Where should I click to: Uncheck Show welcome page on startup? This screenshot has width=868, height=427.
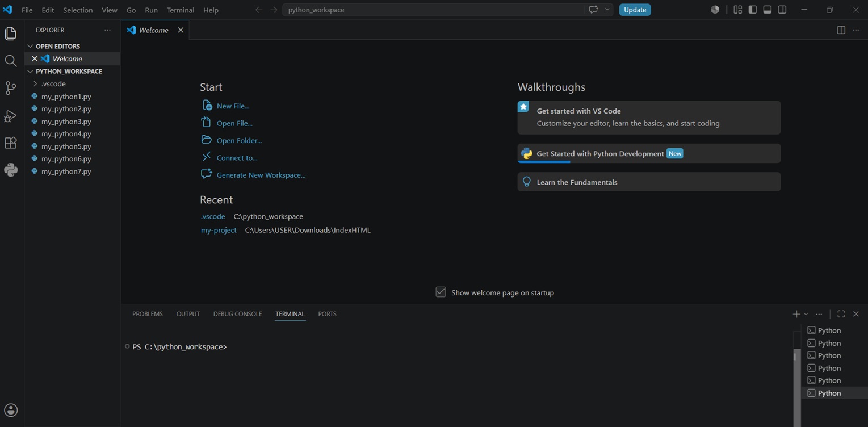point(441,292)
